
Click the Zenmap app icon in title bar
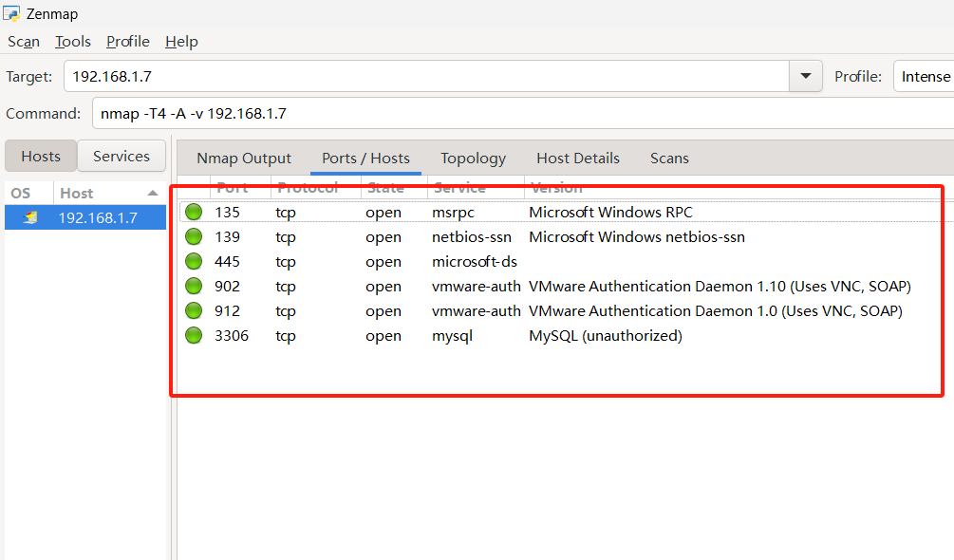tap(12, 13)
